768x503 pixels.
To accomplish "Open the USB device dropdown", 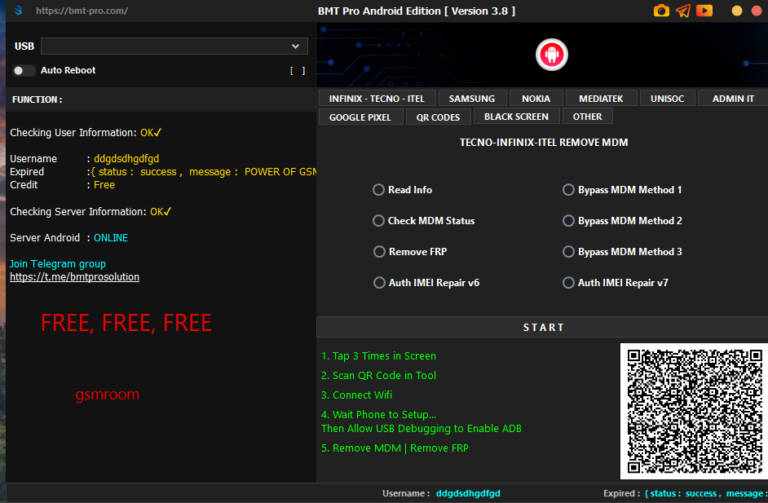I will (174, 46).
